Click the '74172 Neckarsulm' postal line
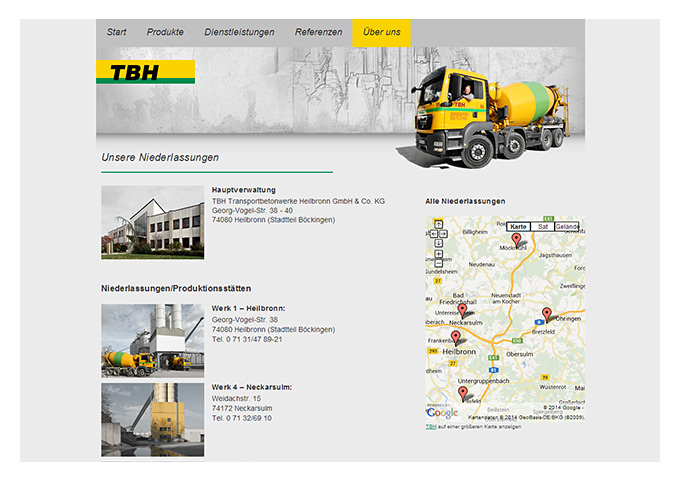Viewport: 680px width, 482px height. pyautogui.click(x=242, y=408)
